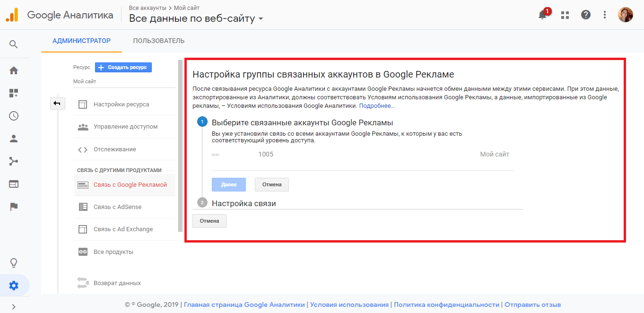Open 'Политика конфиденциальности' footer link
Image resolution: width=644 pixels, height=313 pixels.
click(447, 305)
